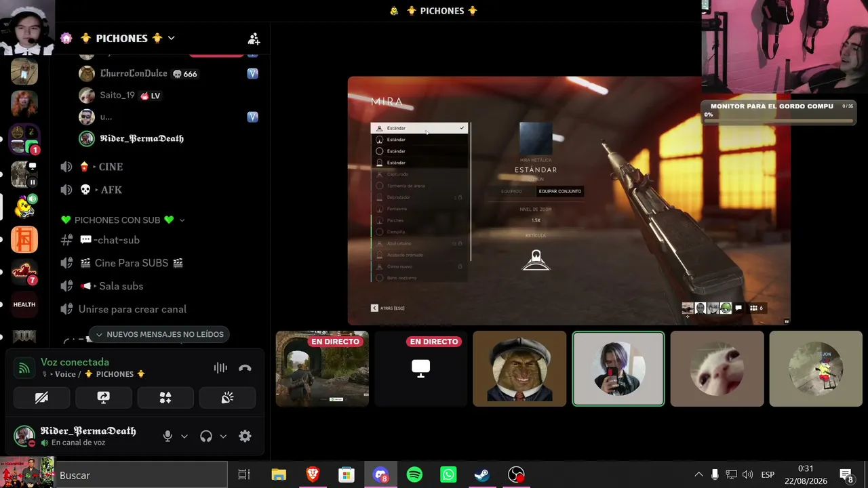Image resolution: width=868 pixels, height=488 pixels.
Task: Start an activity from voice panel
Action: 165,398
